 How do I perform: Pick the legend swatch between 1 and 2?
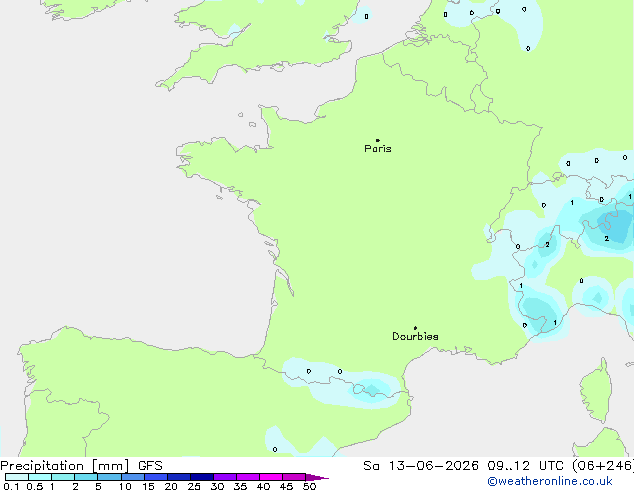tap(63, 477)
